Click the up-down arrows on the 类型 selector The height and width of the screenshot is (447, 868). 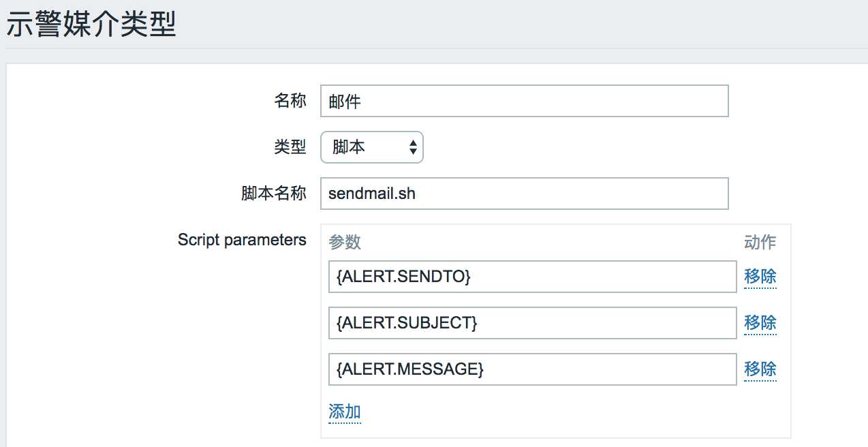point(413,147)
